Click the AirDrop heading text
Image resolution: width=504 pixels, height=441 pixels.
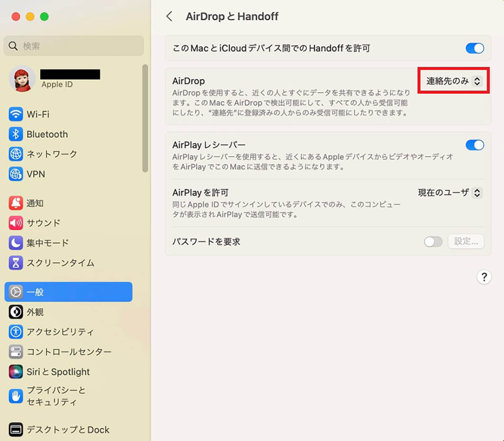pyautogui.click(x=189, y=81)
